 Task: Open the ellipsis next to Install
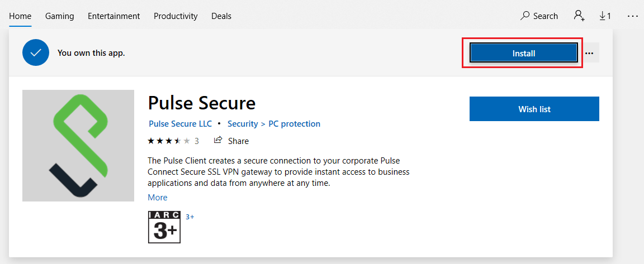coord(589,53)
